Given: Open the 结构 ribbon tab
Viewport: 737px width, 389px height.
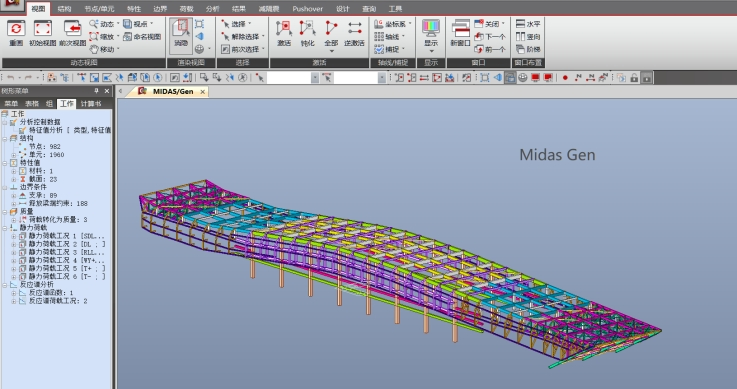Looking at the screenshot, I should (64, 8).
